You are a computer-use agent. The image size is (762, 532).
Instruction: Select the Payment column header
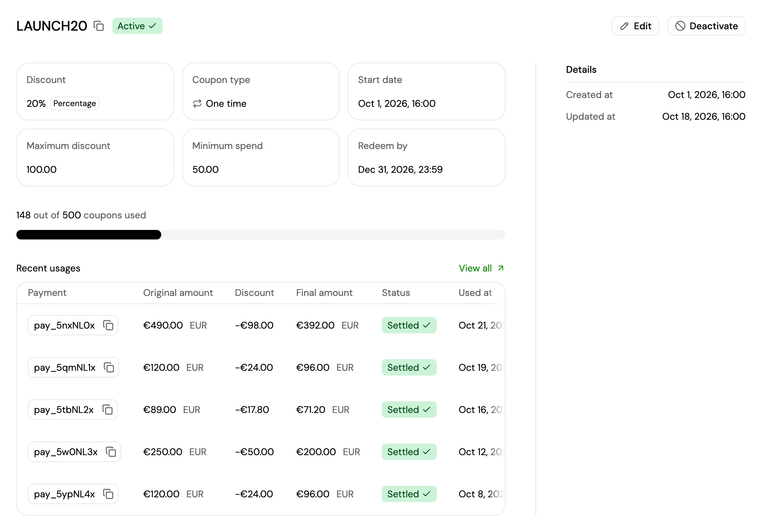coord(47,293)
